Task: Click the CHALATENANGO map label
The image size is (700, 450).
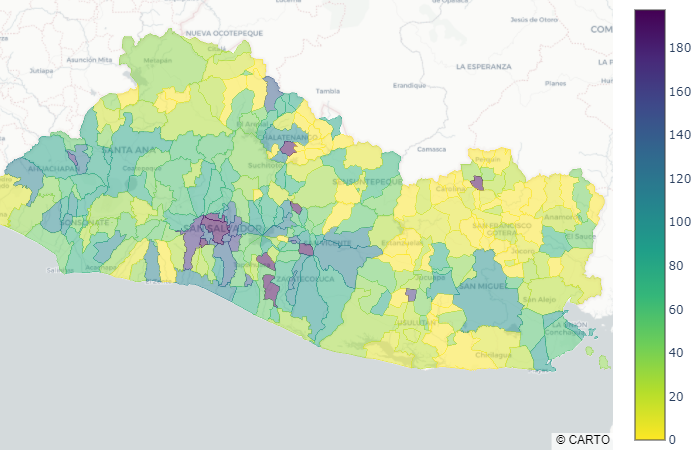Action: [x=287, y=137]
